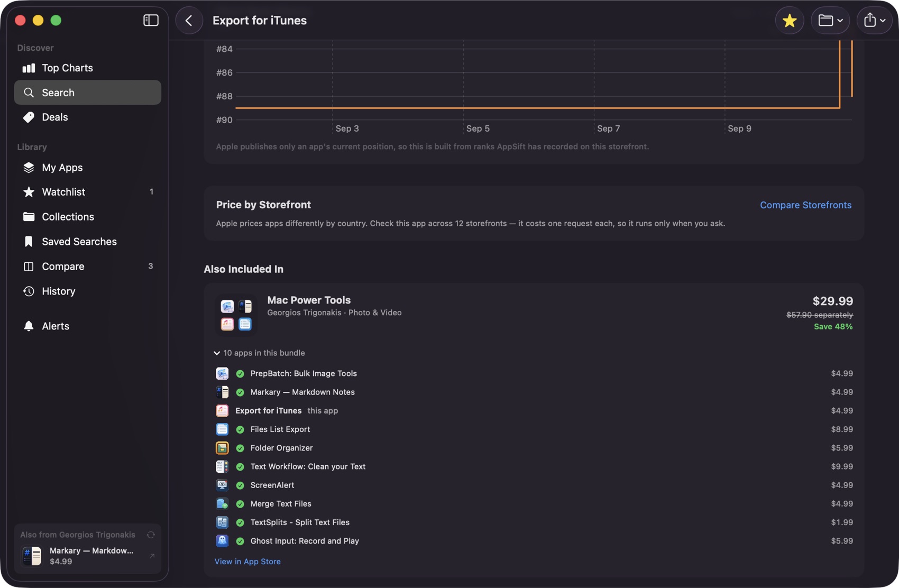
Task: Go back with the chevron button
Action: coord(189,20)
